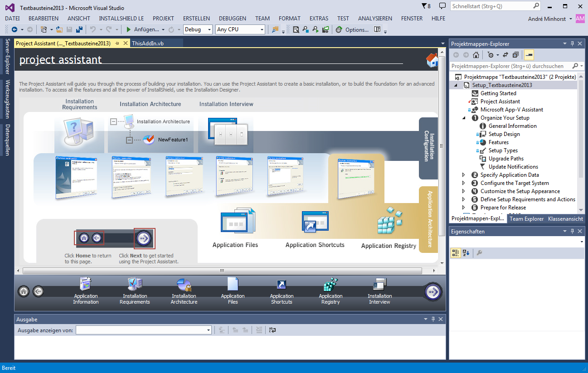Open Installation Interview step in bottom bar
The height and width of the screenshot is (373, 588).
379,291
